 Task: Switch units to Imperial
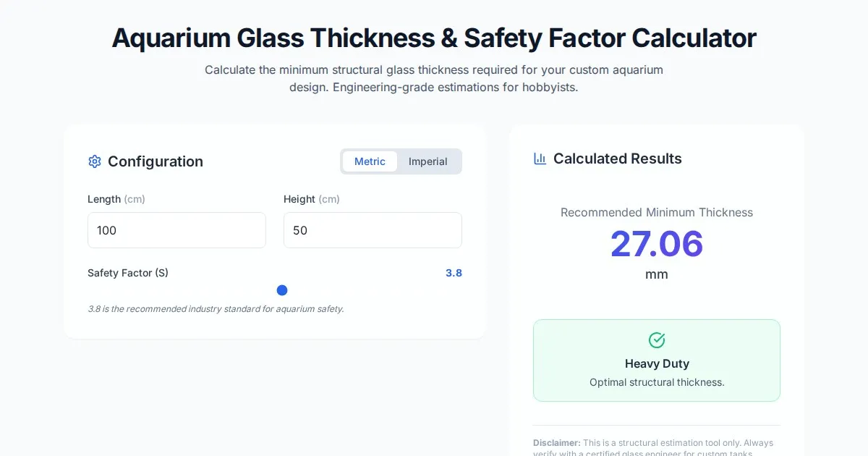click(x=427, y=161)
